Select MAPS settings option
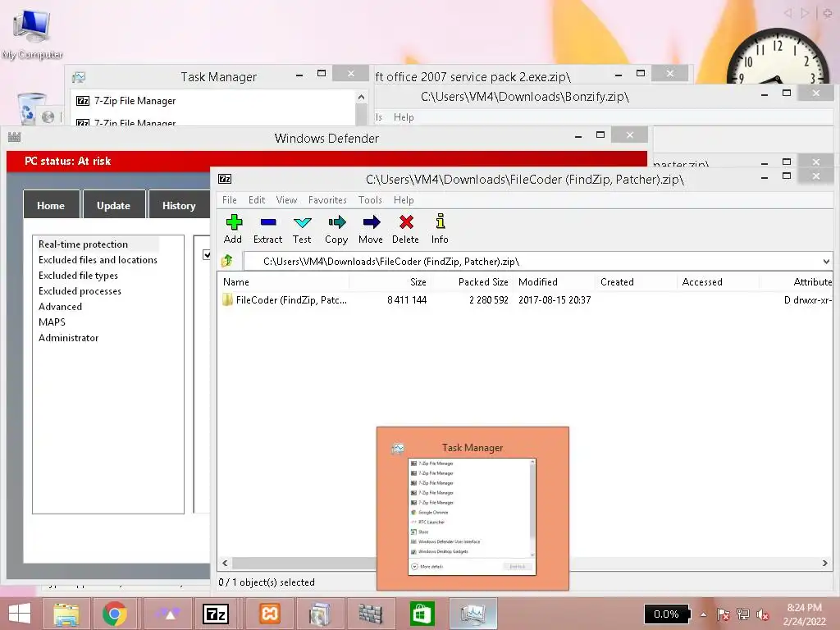This screenshot has height=630, width=840. tap(52, 322)
